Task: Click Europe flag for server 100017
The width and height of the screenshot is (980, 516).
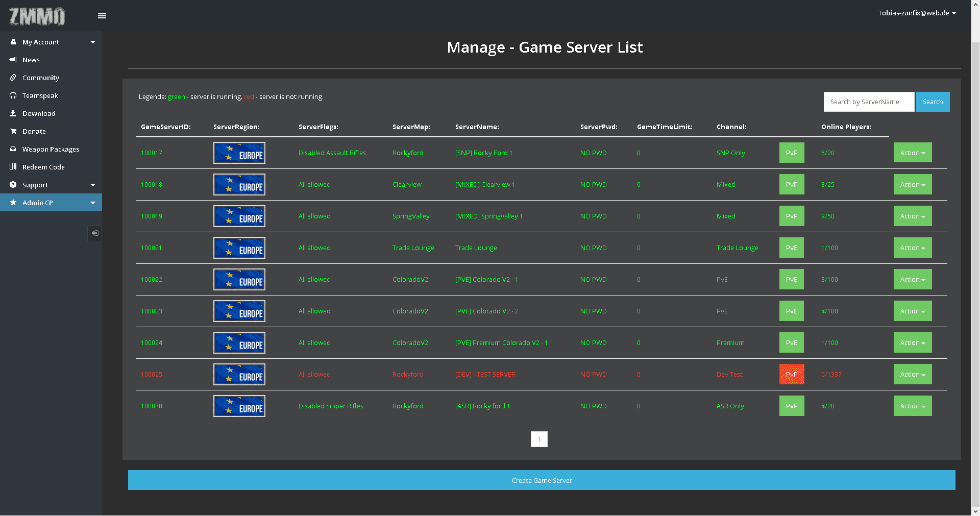Action: (239, 153)
